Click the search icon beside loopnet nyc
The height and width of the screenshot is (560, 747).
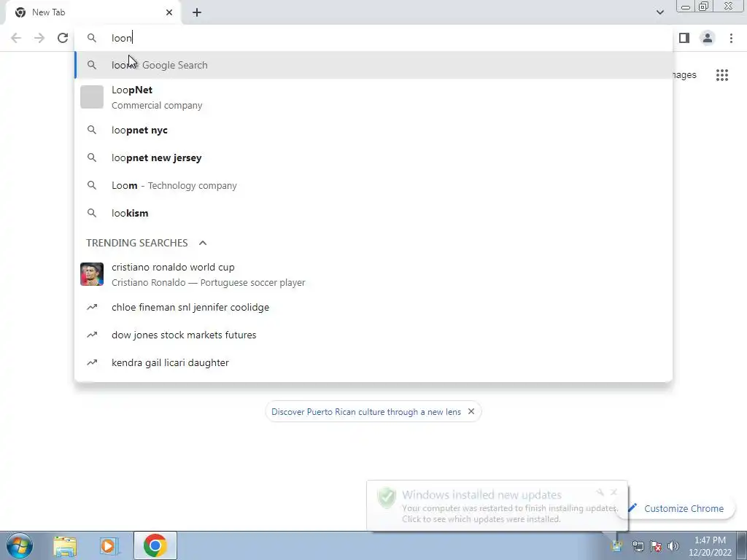92,130
